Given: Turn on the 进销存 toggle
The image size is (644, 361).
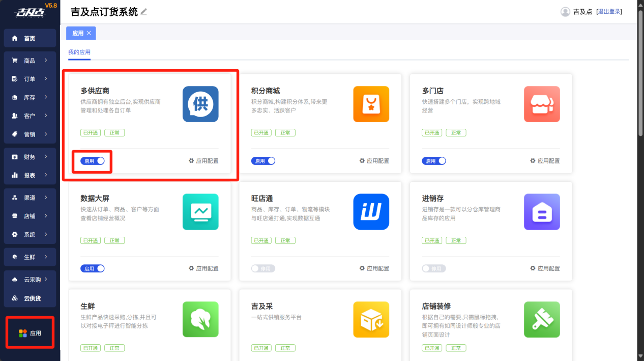Looking at the screenshot, I should 433,268.
